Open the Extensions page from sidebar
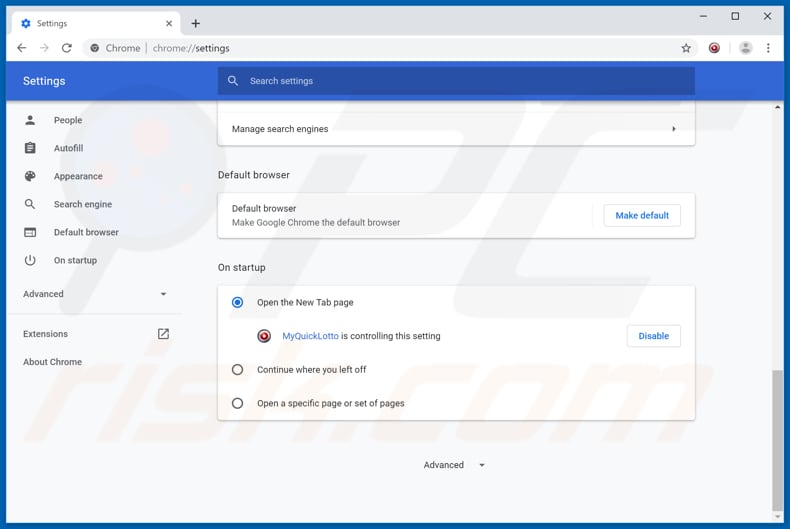This screenshot has width=790, height=529. click(x=45, y=334)
